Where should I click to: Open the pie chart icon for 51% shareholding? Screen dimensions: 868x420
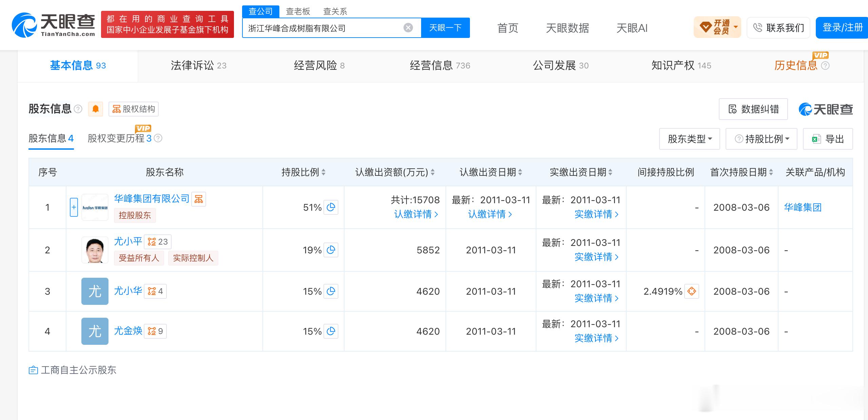[x=331, y=207]
